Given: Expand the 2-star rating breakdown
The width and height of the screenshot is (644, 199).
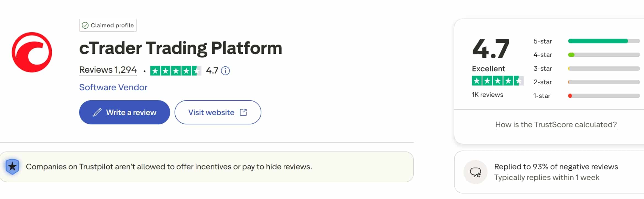Looking at the screenshot, I should (x=603, y=82).
